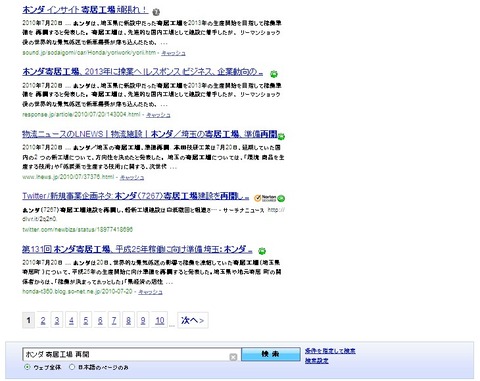Clear the search box with X icon
Image resolution: width=480 pixels, height=381 pixels.
[x=233, y=357]
